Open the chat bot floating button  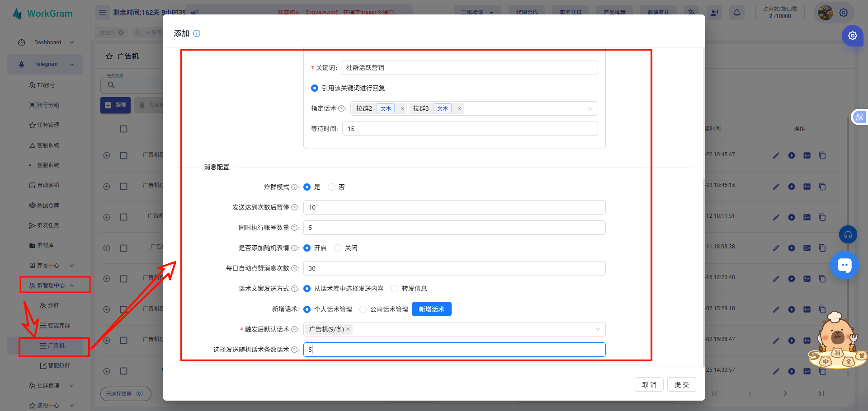tap(844, 265)
